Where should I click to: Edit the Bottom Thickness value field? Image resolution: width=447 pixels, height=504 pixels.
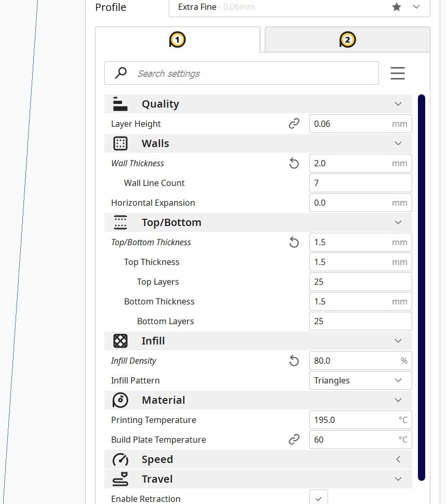(361, 301)
